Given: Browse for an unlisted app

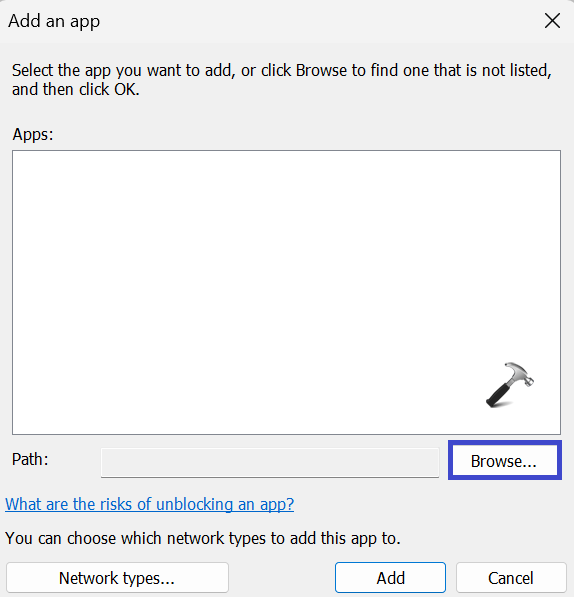Looking at the screenshot, I should 505,460.
